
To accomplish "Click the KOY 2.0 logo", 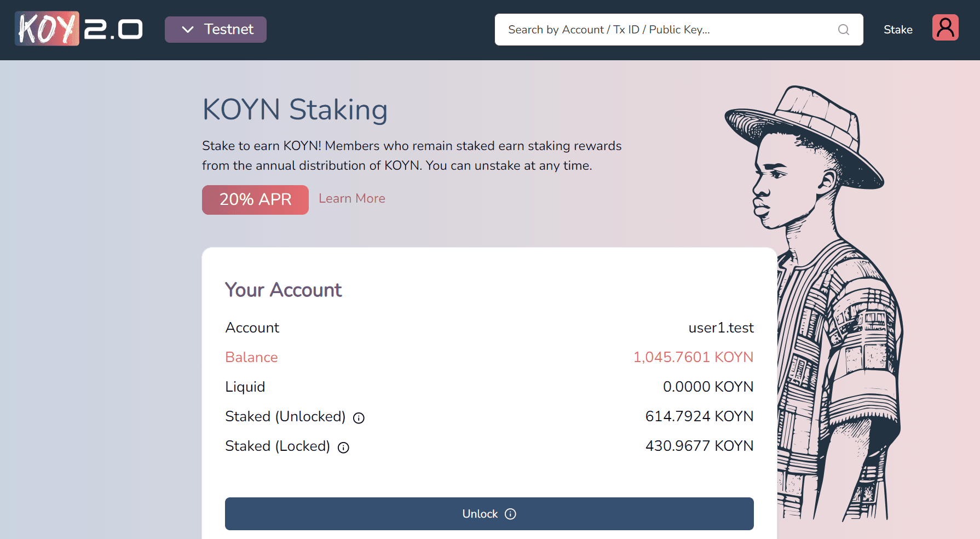I will [x=78, y=28].
